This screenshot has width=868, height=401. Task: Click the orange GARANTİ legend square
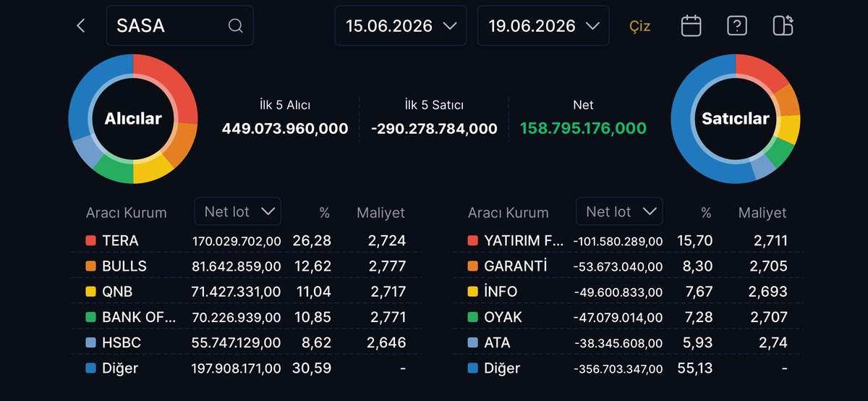[x=472, y=266]
